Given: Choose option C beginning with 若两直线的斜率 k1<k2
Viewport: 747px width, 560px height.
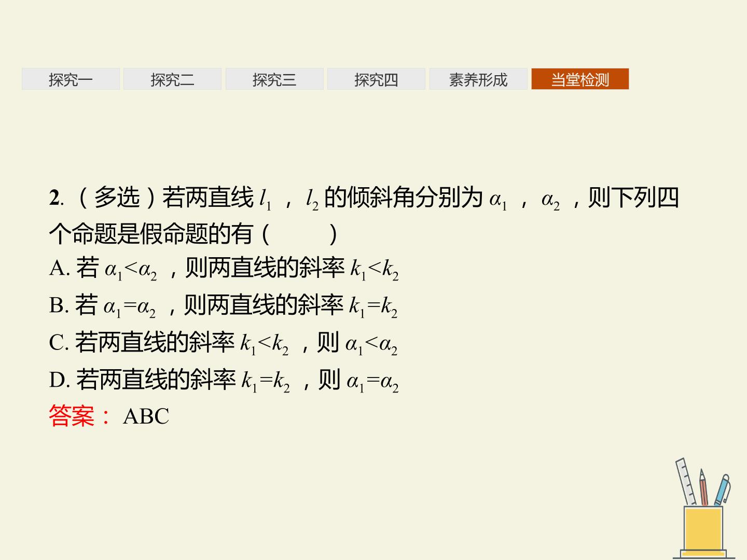Looking at the screenshot, I should pos(223,343).
